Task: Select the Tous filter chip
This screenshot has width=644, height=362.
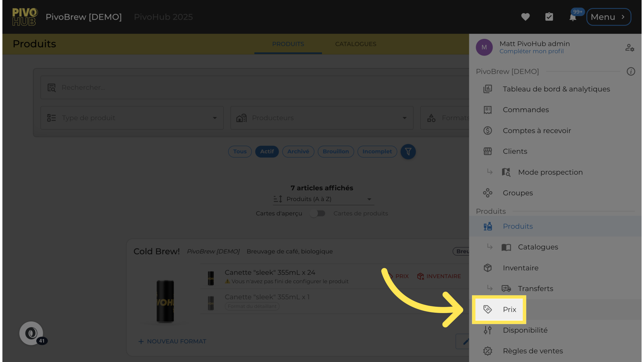Action: 240,152
